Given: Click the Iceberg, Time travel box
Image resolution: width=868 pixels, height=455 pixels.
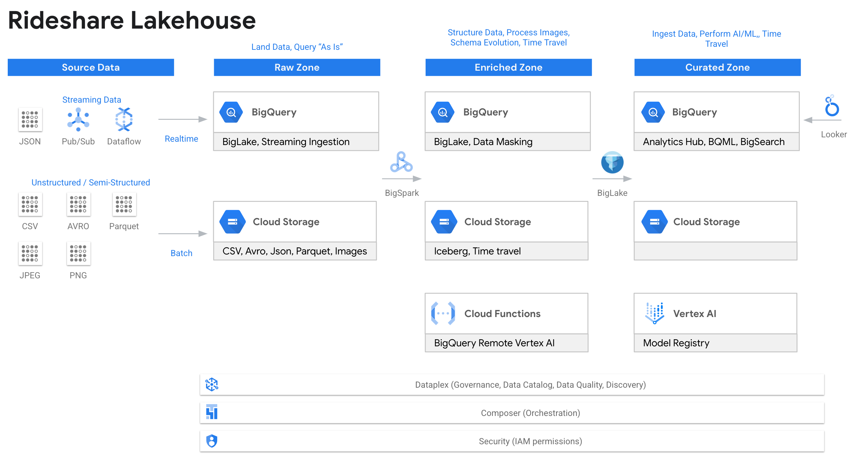Looking at the screenshot, I should [x=506, y=251].
